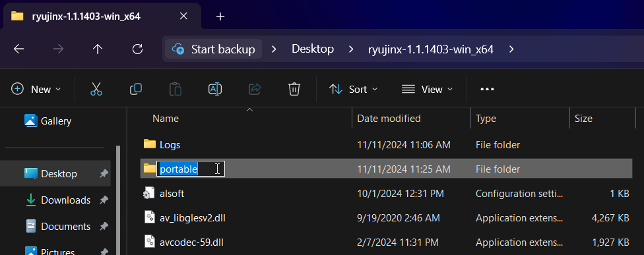Screen dimensions: 644x255
Task: Click the 11/11/2024 11:06 AM date
Action: (x=404, y=144)
